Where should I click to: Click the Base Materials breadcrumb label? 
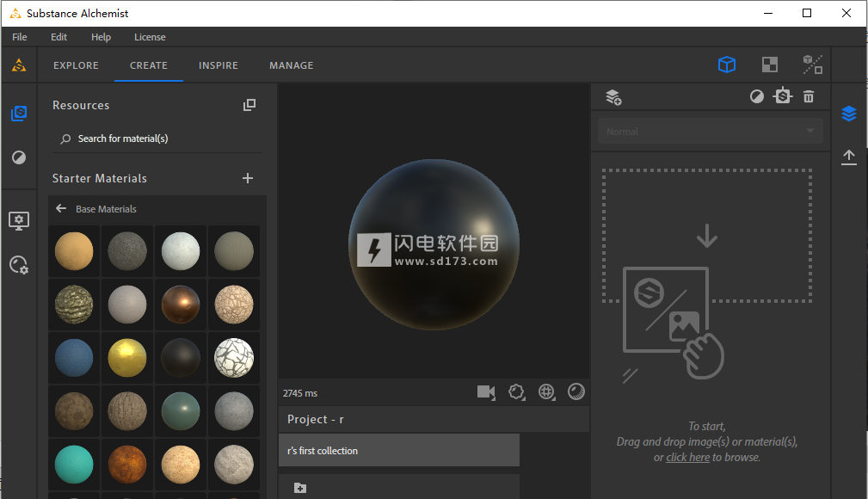[106, 209]
